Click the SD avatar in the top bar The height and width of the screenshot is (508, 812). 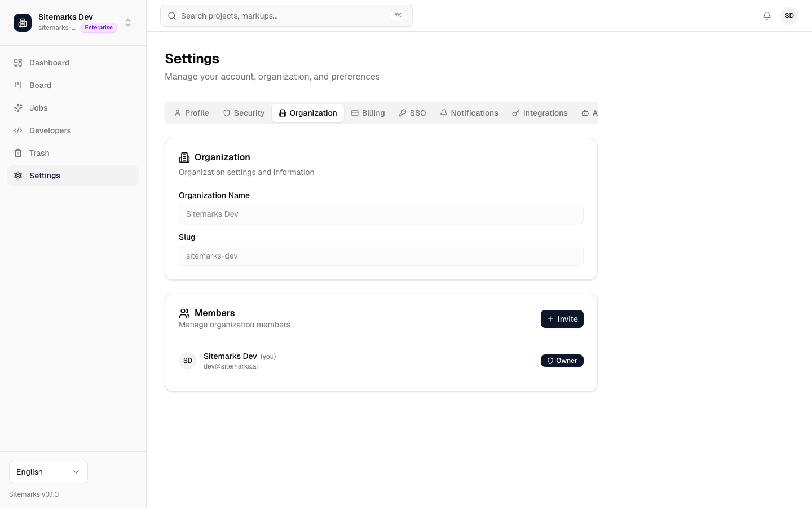pos(789,15)
